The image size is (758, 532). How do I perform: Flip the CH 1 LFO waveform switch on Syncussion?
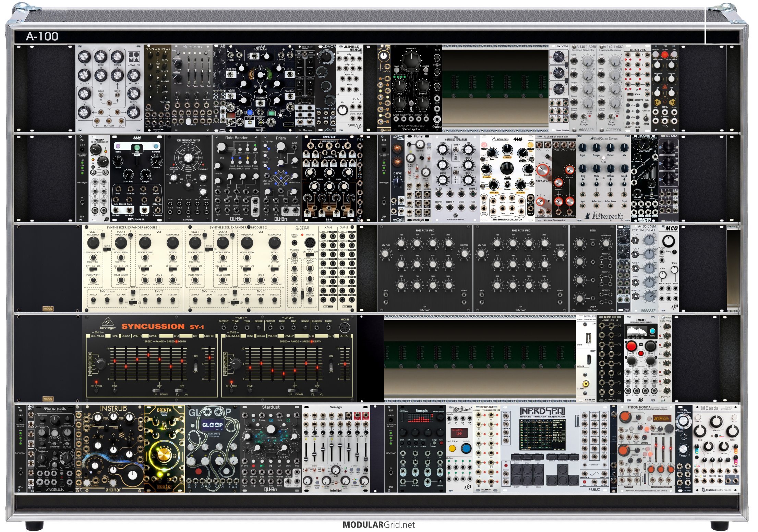pyautogui.click(x=181, y=390)
